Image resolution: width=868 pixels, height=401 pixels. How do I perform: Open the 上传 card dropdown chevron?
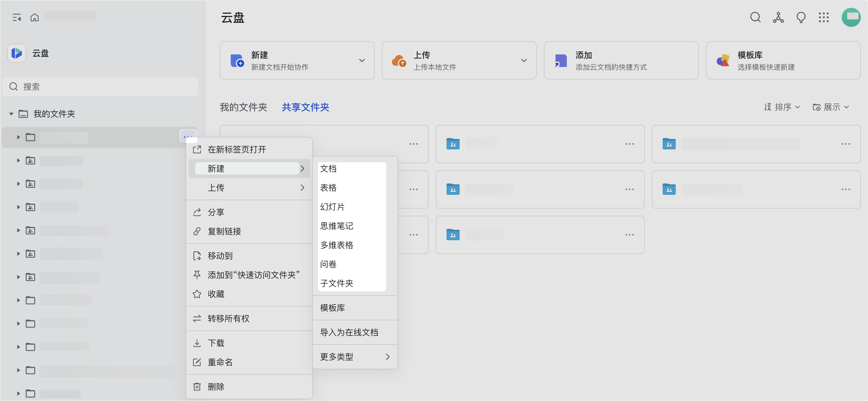(x=524, y=60)
